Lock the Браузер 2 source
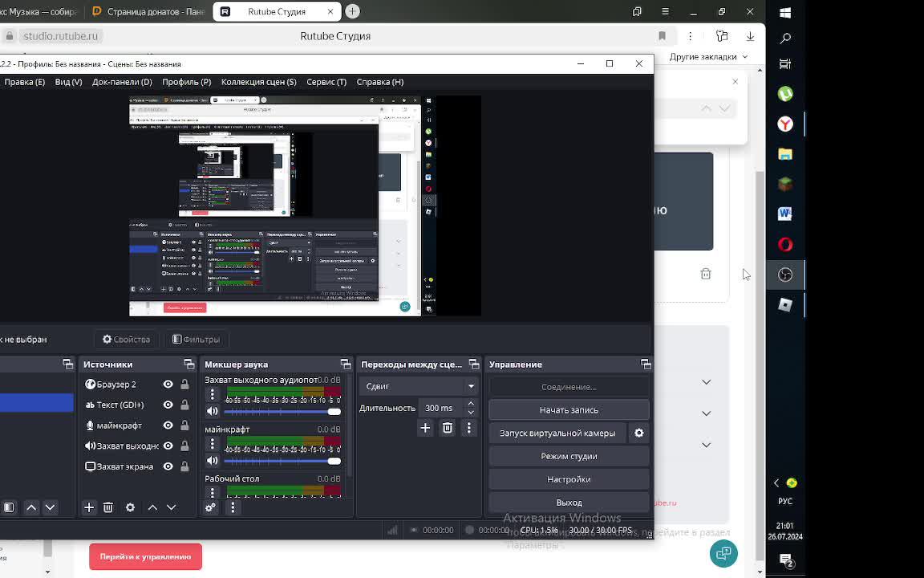The width and height of the screenshot is (924, 578). [x=184, y=384]
